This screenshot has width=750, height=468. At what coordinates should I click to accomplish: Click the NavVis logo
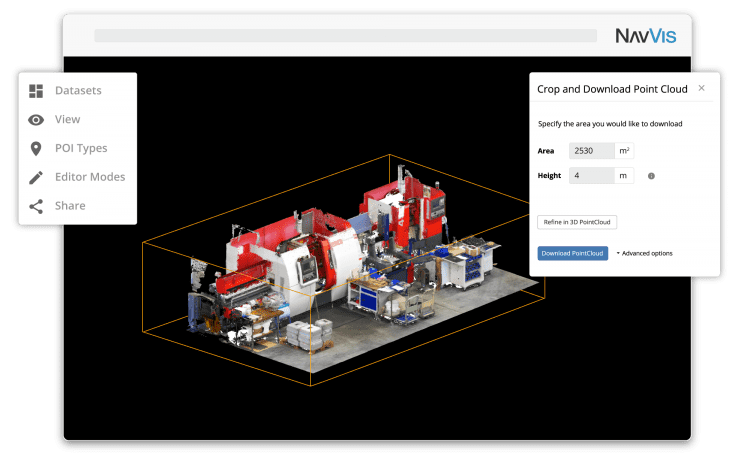(x=646, y=36)
